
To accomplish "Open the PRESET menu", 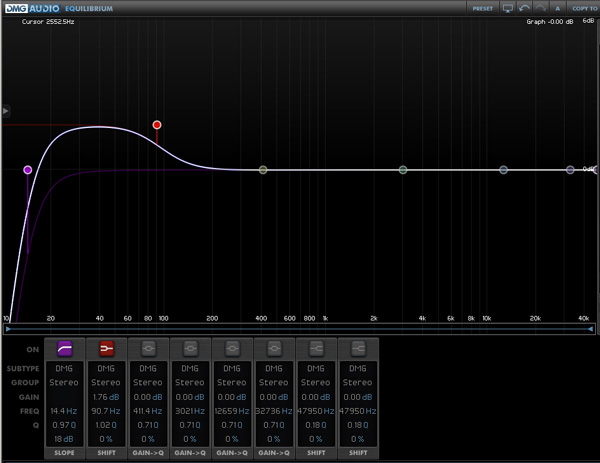I will [483, 8].
